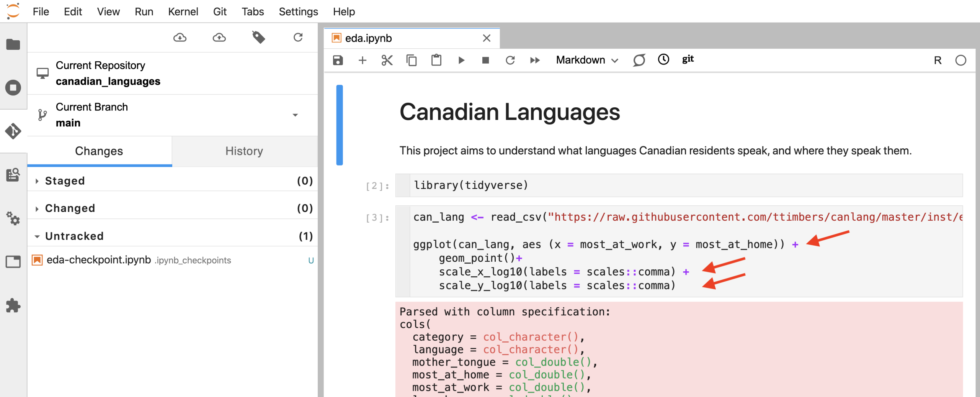
Task: Cut selected cell with scissors icon
Action: coord(387,60)
